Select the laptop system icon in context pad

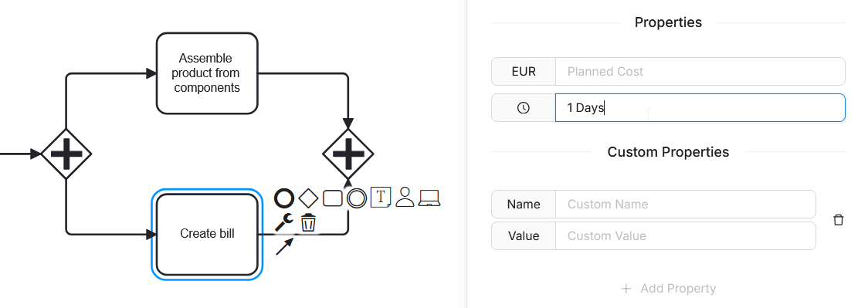[429, 198]
